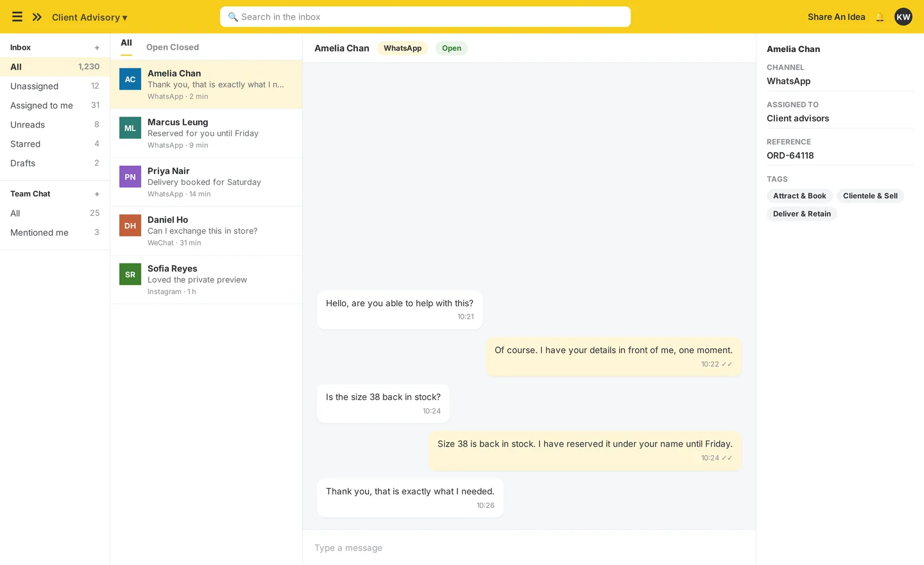Open Daniel Ho conversation
924x565 pixels.
coord(206,231)
